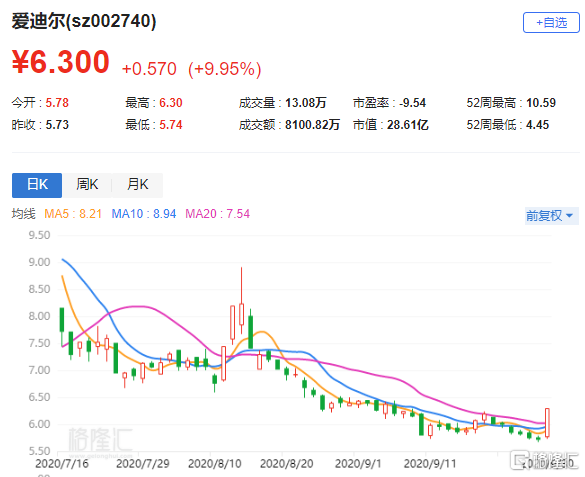585x477 pixels.
Task: Click price change +0.570
Action: [x=149, y=69]
